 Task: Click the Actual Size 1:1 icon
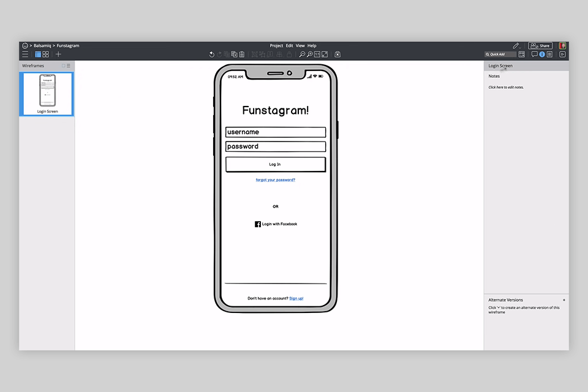317,55
